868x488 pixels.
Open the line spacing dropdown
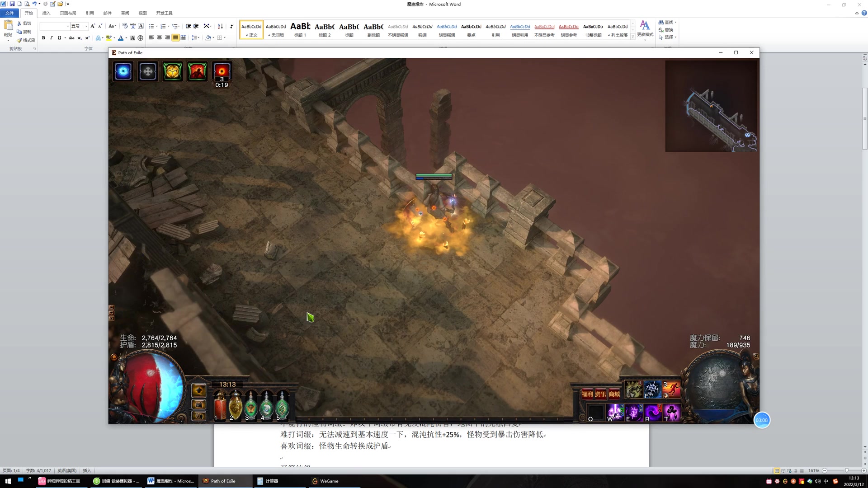195,38
